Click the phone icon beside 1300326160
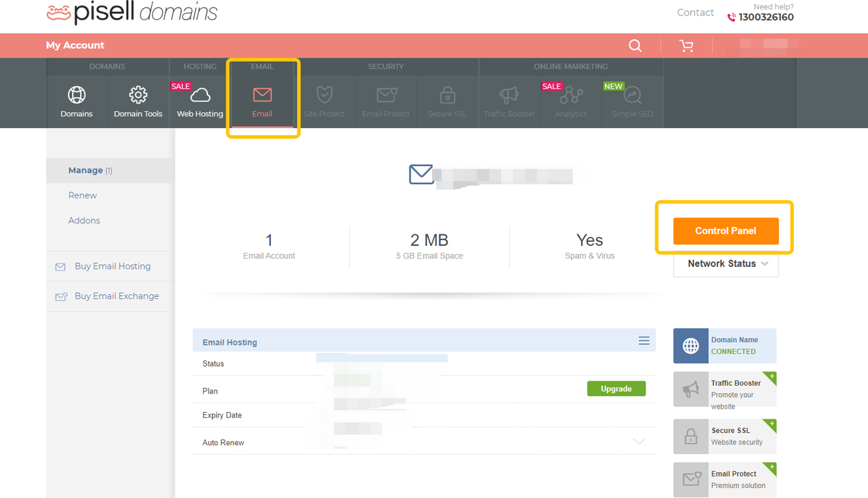The image size is (868, 498). pyautogui.click(x=731, y=18)
